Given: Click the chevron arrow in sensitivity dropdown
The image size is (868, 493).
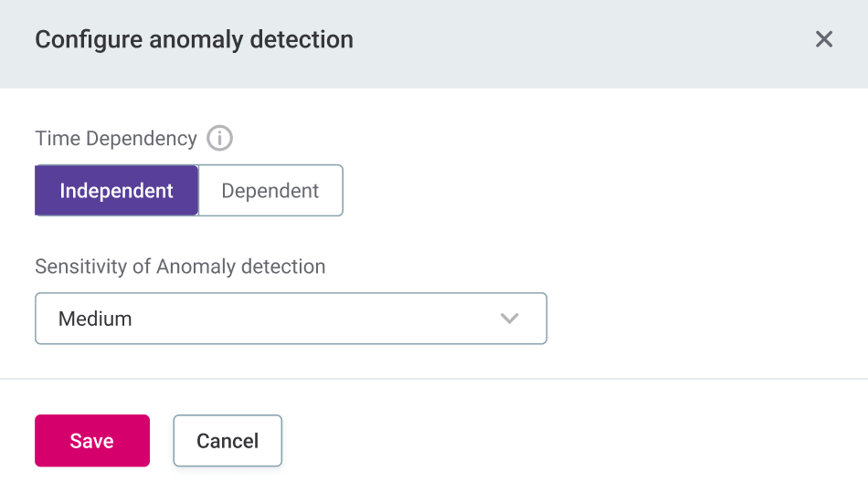Looking at the screenshot, I should click(x=510, y=319).
